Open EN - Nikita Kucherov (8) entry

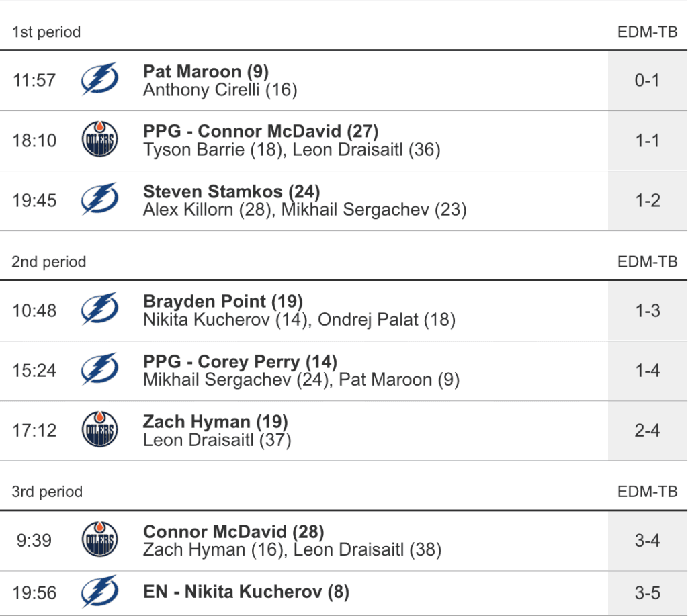246,592
